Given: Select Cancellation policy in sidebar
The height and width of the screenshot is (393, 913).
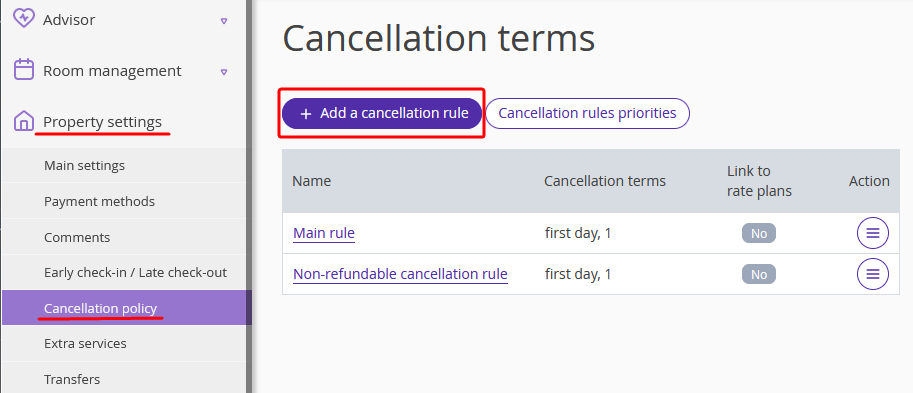Looking at the screenshot, I should [101, 308].
